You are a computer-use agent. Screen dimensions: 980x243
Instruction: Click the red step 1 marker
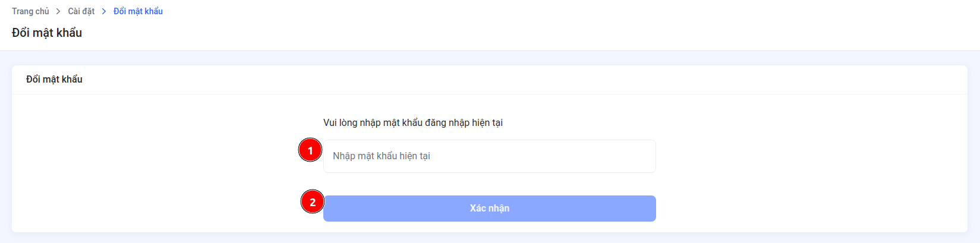[310, 150]
